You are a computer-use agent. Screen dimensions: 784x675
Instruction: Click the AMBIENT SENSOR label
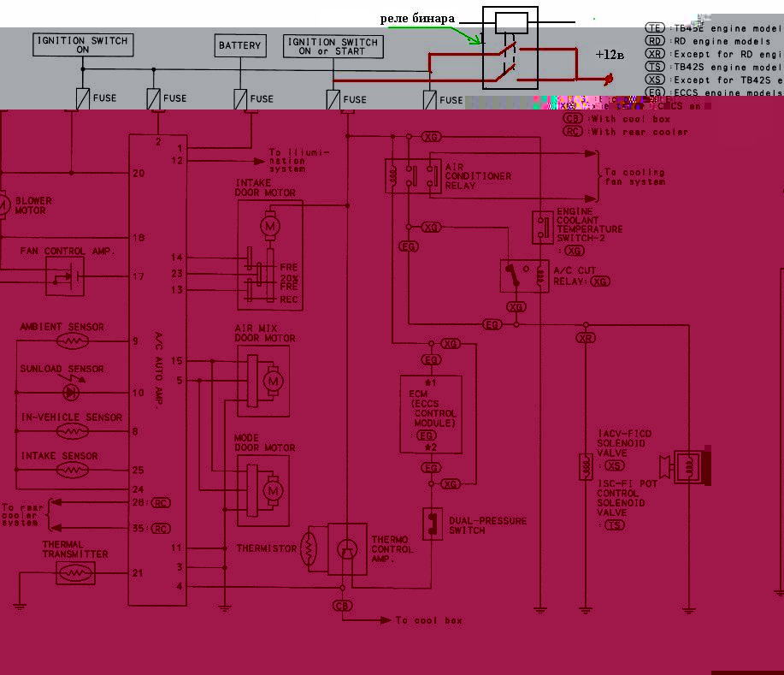(x=62, y=327)
